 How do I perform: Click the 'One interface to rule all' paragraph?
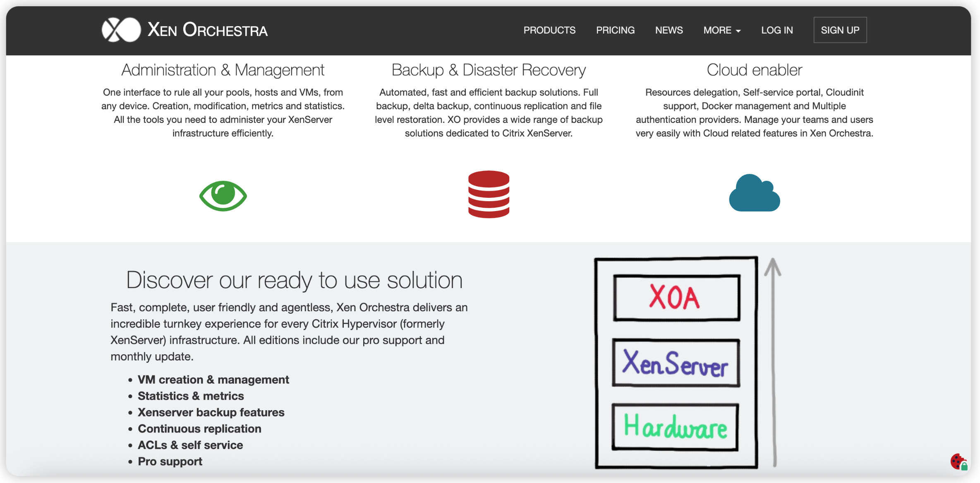click(x=223, y=113)
